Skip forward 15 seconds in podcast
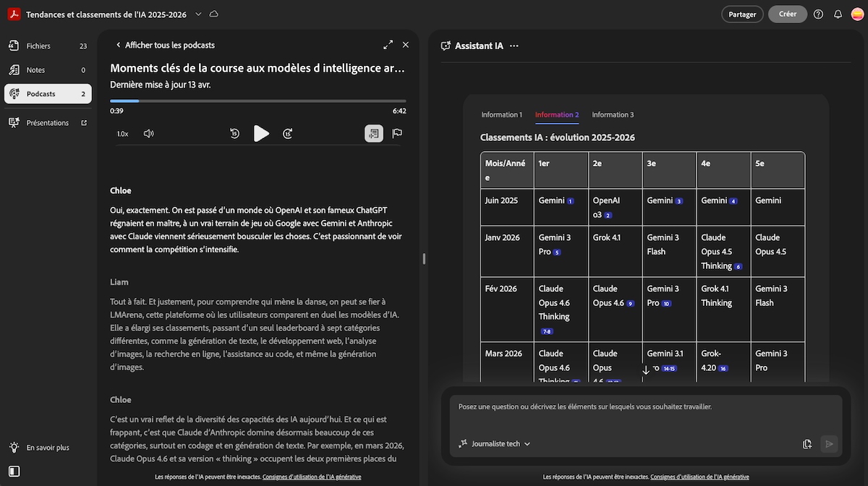This screenshot has height=486, width=868. 288,133
